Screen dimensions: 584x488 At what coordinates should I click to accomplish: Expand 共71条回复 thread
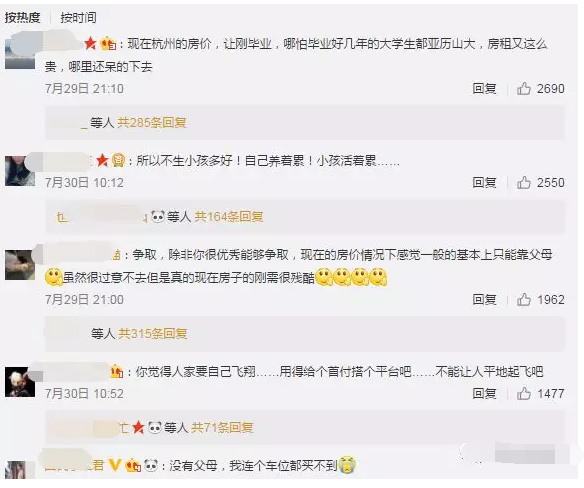[x=222, y=427]
